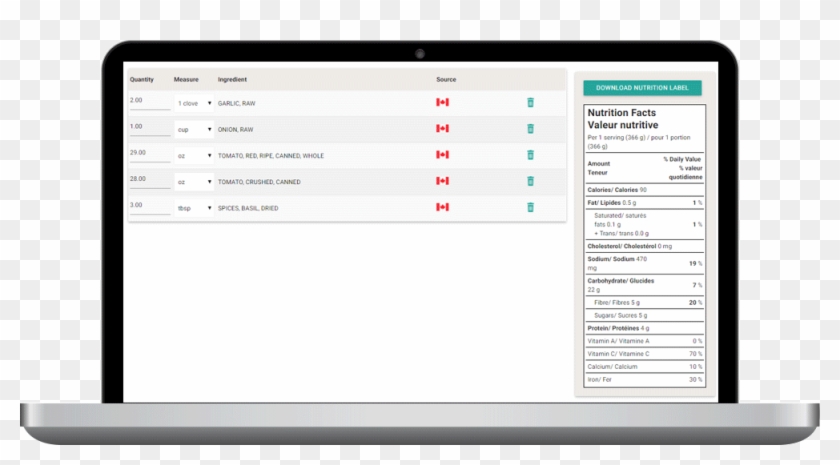Click trash icon for Tomato, Red, Ripe row
The width and height of the screenshot is (840, 465).
530,155
